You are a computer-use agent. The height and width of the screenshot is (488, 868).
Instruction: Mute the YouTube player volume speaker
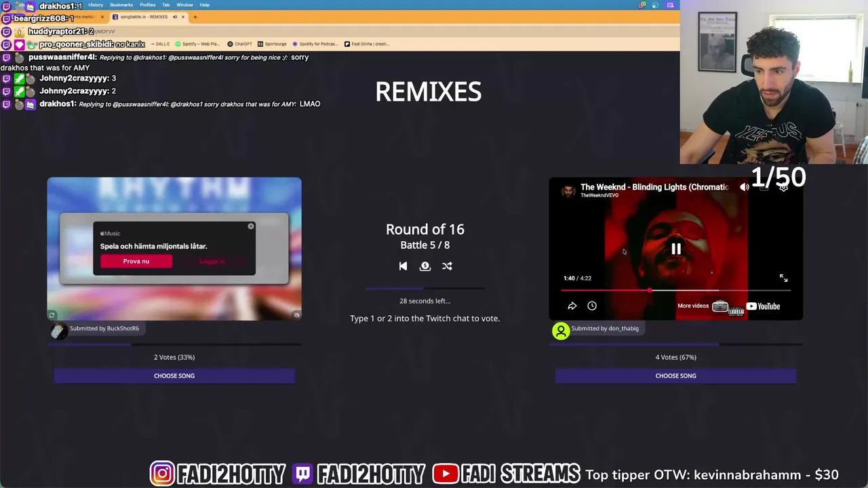[745, 187]
